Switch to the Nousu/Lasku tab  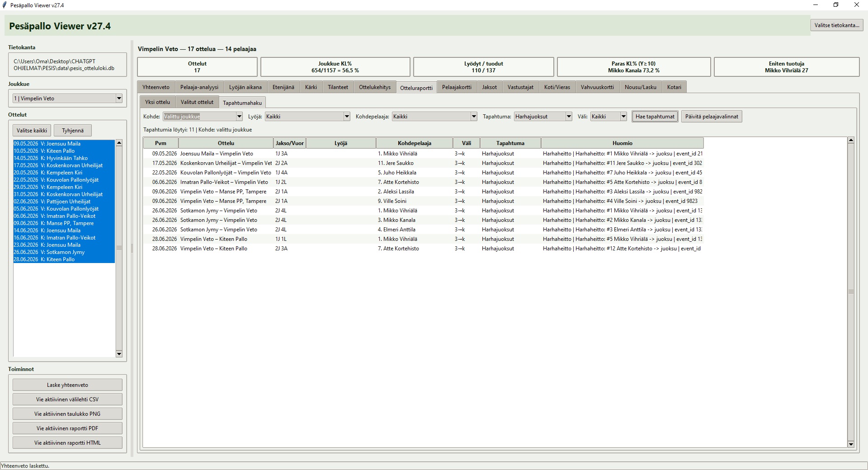click(641, 87)
